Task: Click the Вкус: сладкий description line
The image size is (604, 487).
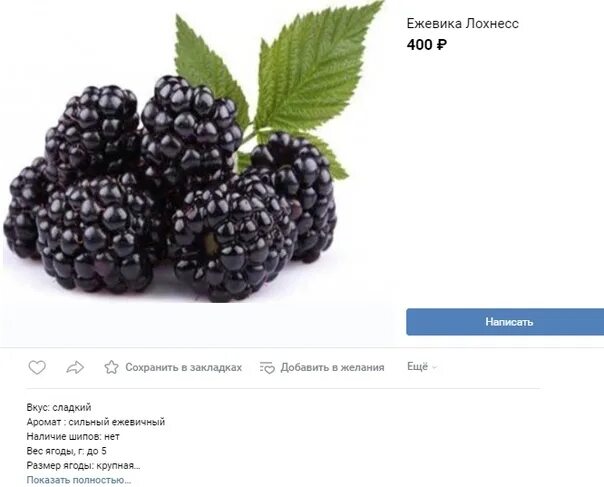Action: click(x=59, y=407)
